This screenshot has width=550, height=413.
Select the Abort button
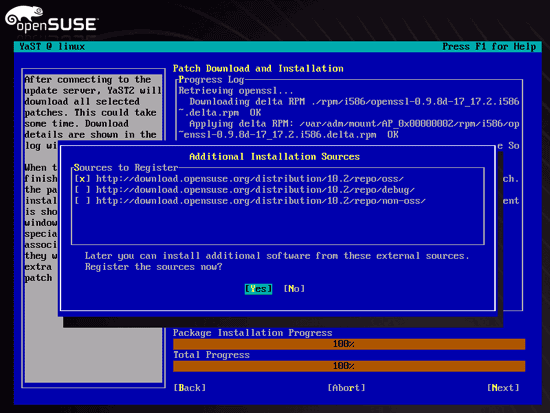[x=346, y=388]
